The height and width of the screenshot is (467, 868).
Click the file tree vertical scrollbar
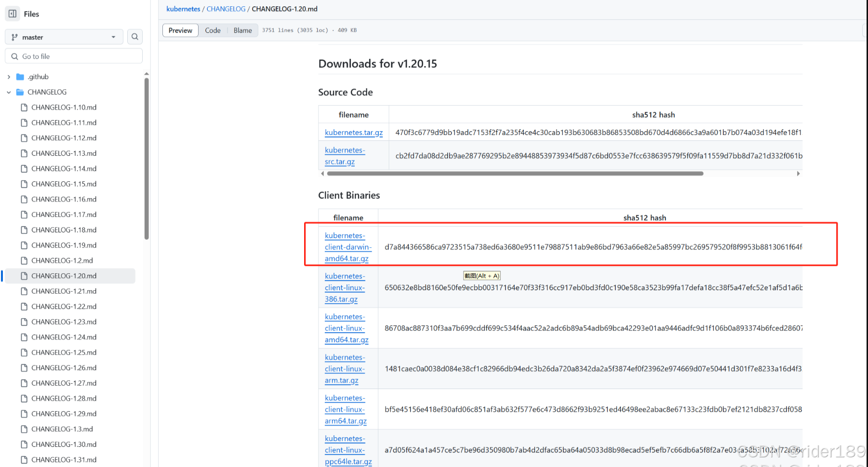[147, 159]
